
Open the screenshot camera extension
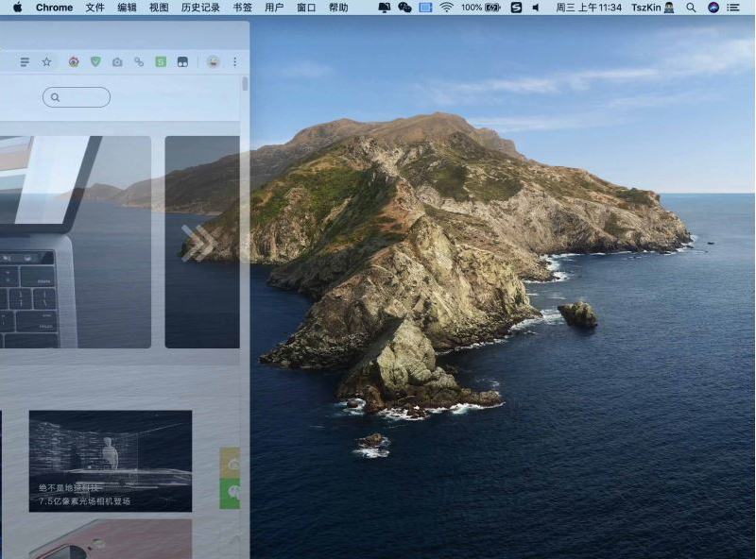coord(117,61)
